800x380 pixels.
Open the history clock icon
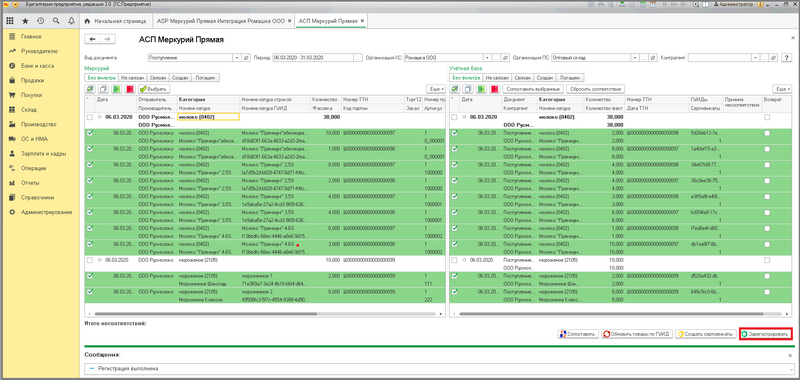pos(40,21)
